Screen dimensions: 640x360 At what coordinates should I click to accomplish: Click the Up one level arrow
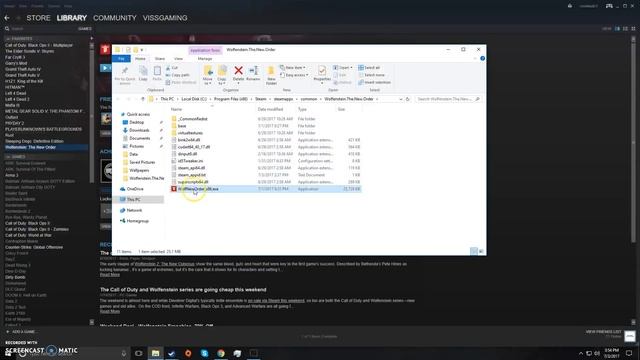(x=143, y=99)
